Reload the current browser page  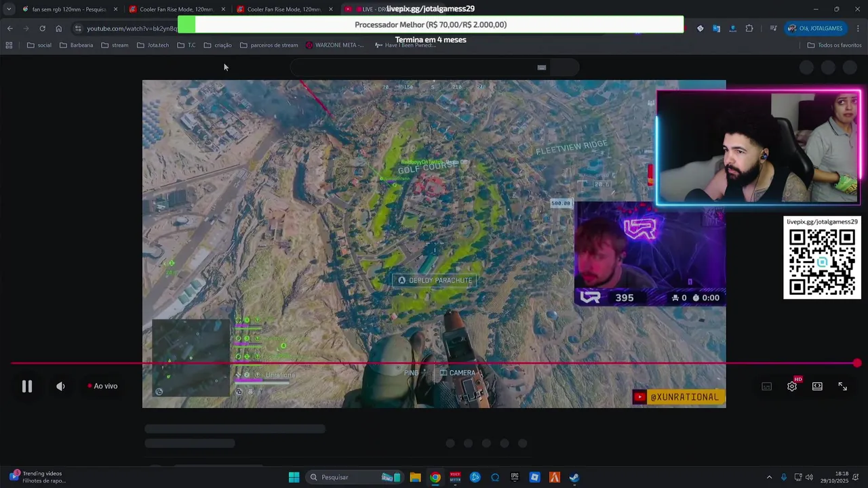click(x=42, y=28)
